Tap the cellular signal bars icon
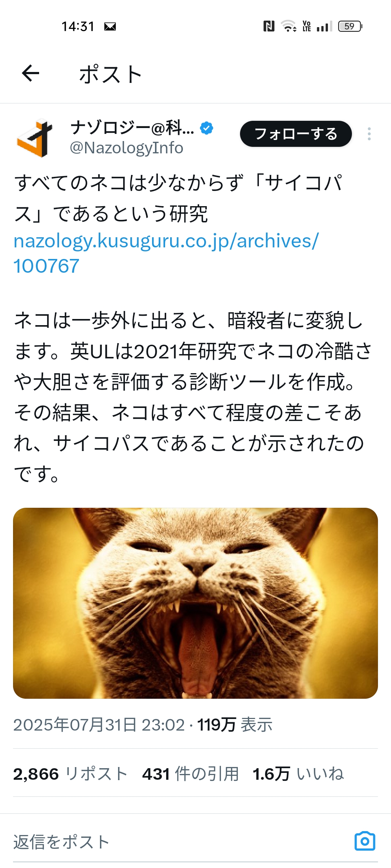 coord(324,26)
